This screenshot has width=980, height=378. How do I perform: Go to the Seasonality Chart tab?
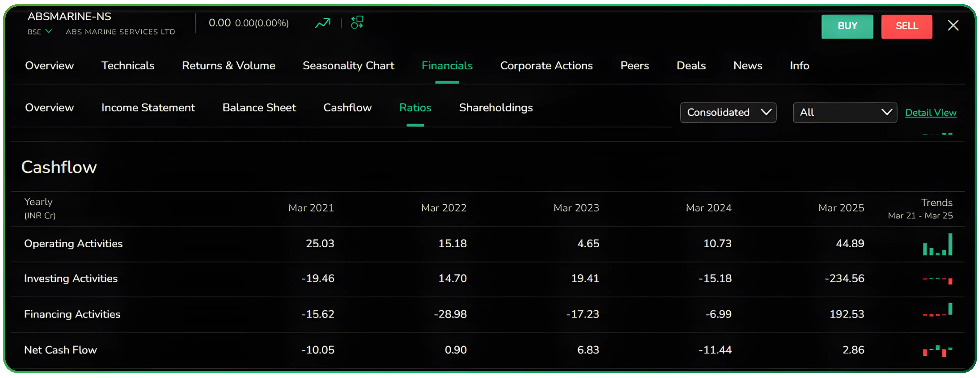348,65
